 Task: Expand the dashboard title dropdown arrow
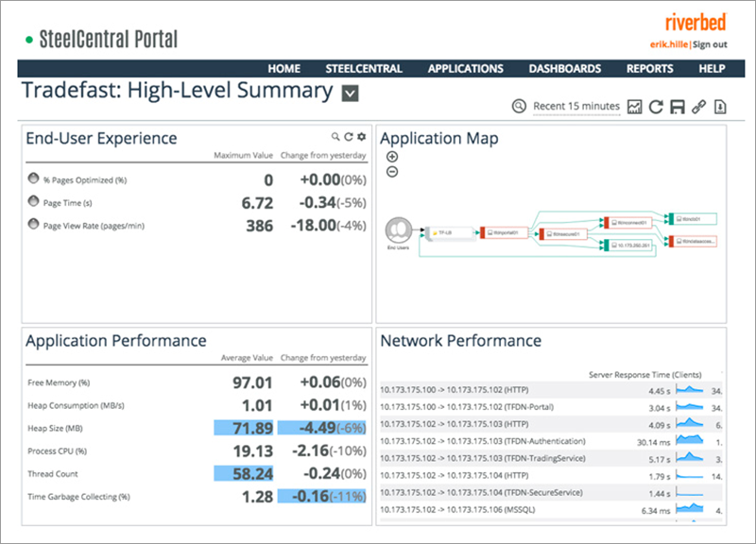pyautogui.click(x=350, y=93)
